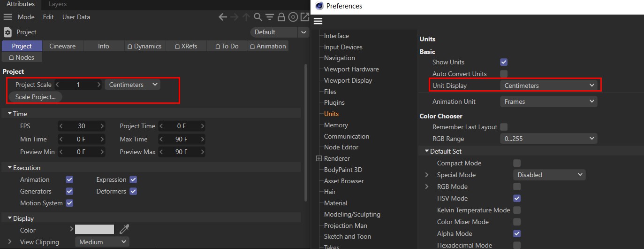Switch to the Info tab
The width and height of the screenshot is (644, 249).
[104, 46]
